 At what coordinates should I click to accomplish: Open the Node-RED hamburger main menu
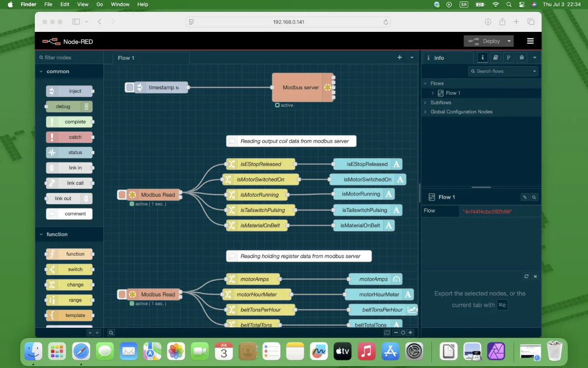point(530,41)
